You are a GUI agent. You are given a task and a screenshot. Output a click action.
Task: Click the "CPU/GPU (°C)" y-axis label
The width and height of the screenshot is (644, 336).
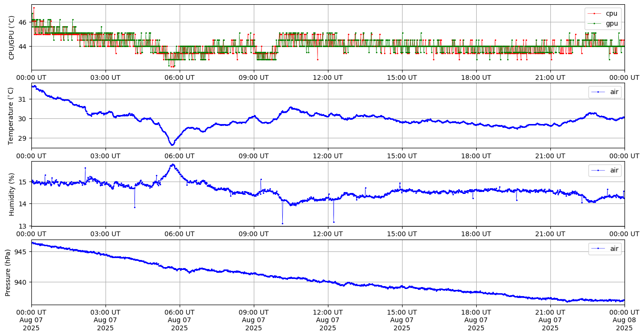click(12, 38)
